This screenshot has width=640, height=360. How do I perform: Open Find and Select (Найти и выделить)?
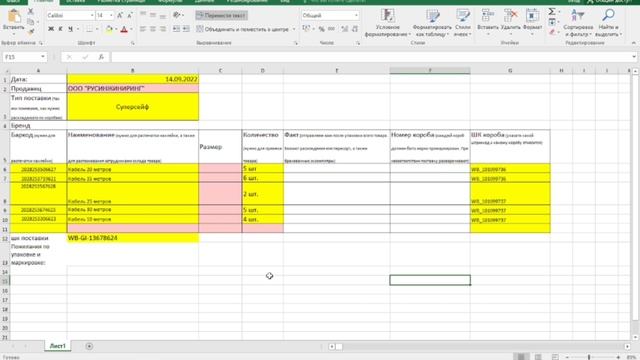click(608, 23)
